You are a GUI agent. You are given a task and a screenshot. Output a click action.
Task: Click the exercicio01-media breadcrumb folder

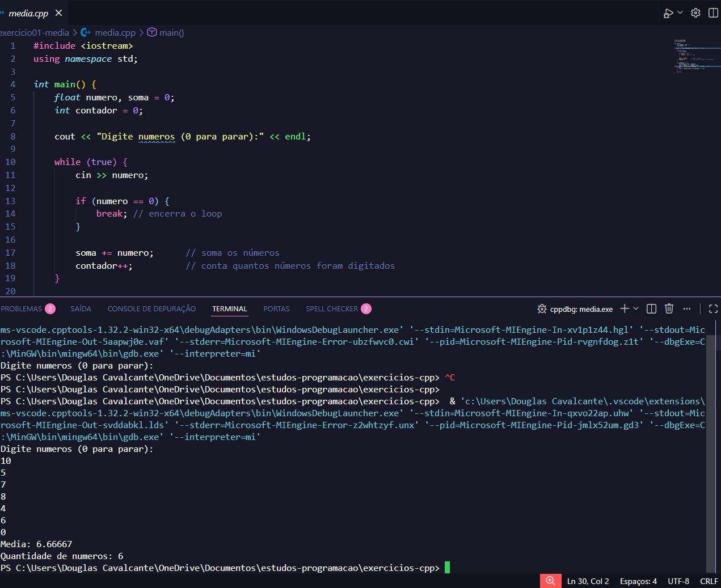[34, 33]
